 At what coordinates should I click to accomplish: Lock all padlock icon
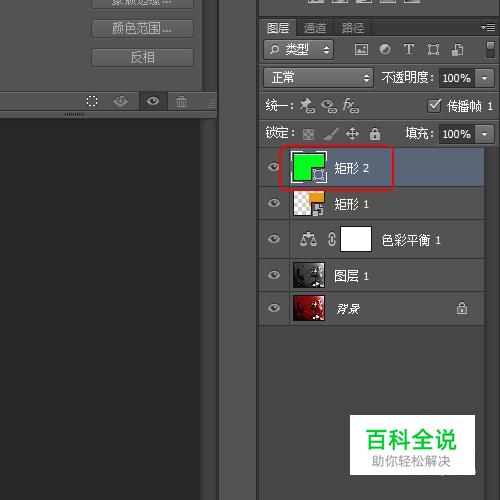(x=375, y=134)
